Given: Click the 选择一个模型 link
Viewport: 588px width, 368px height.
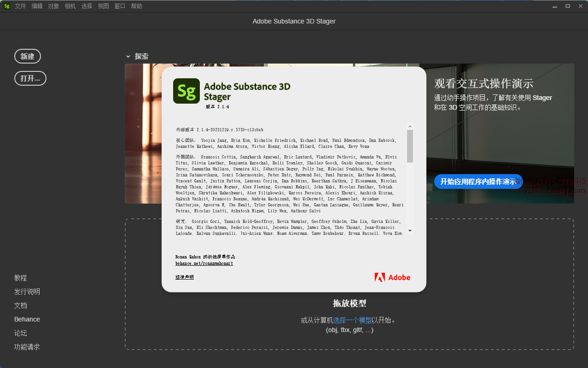Looking at the screenshot, I should (352, 320).
